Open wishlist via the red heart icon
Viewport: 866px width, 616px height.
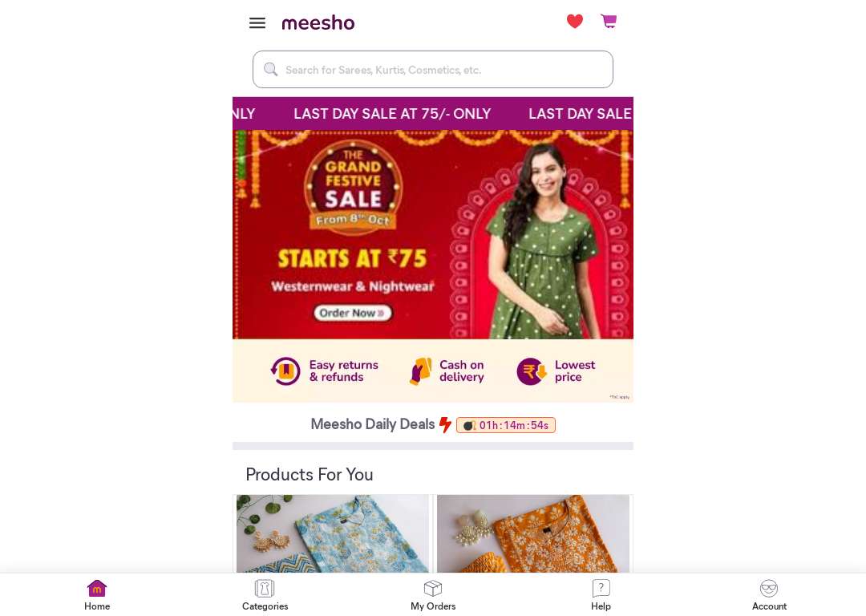pos(574,22)
